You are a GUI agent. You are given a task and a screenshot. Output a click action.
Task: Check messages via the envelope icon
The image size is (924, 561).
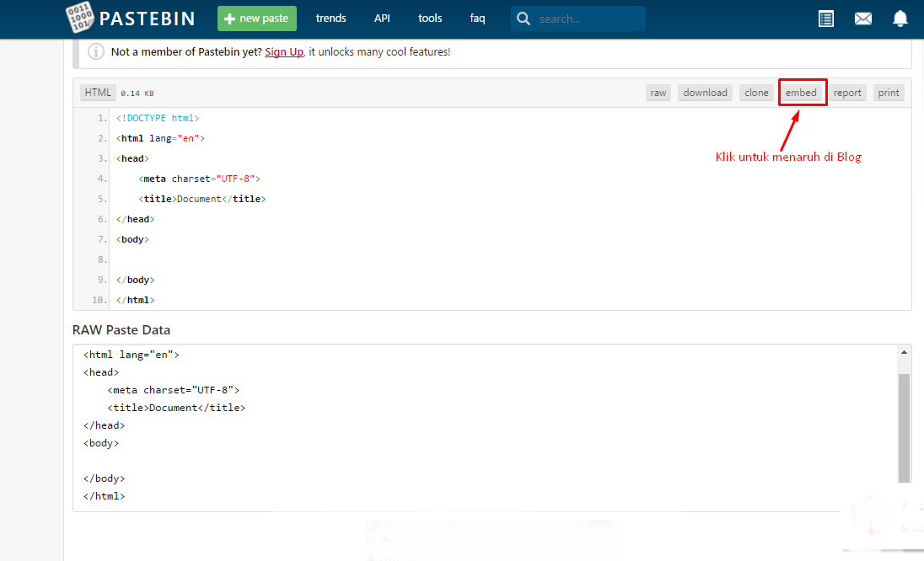tap(862, 18)
